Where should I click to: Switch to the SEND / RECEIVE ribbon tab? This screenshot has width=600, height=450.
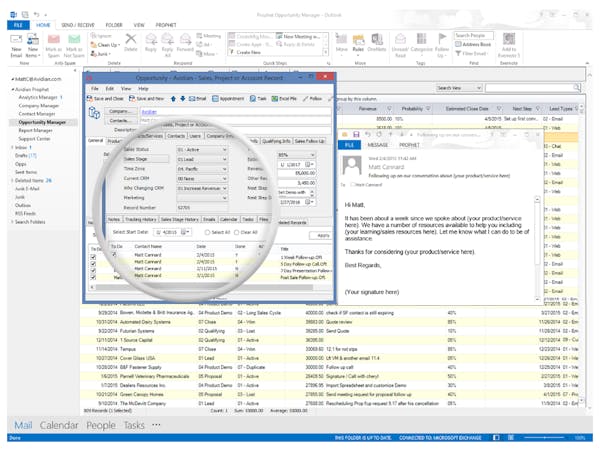click(x=78, y=25)
